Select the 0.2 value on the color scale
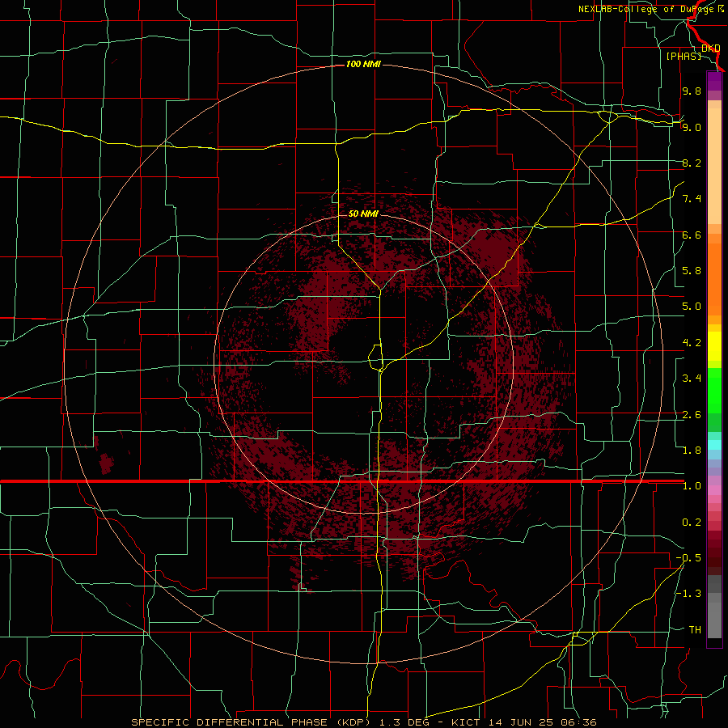Screen dimensions: 728x728 click(x=692, y=523)
